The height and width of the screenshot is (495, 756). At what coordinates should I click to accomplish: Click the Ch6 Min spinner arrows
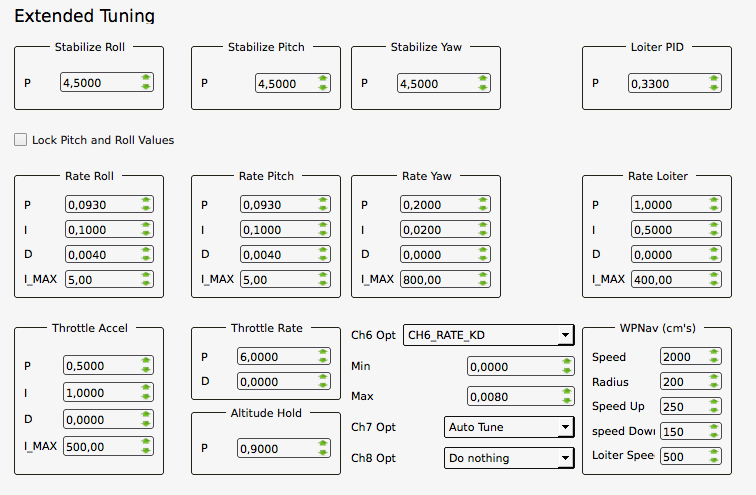[x=567, y=366]
